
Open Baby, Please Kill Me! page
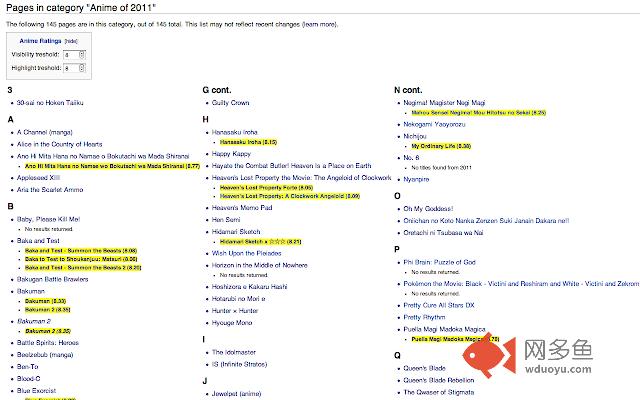48,219
